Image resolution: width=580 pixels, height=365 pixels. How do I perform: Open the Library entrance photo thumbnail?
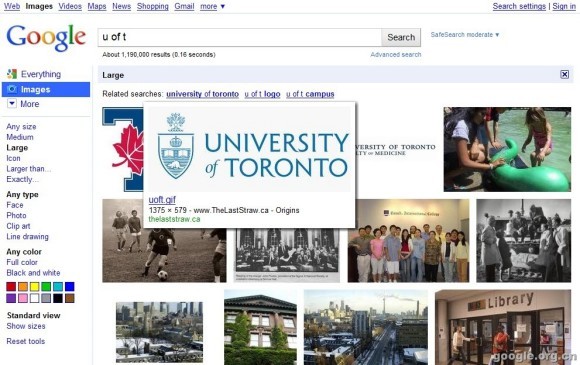point(503,327)
